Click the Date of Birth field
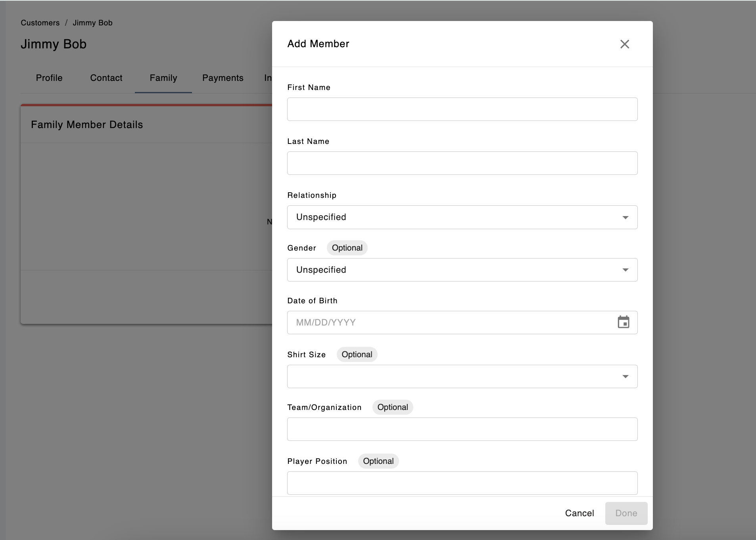Viewport: 756px width, 540px height. pyautogui.click(x=448, y=322)
